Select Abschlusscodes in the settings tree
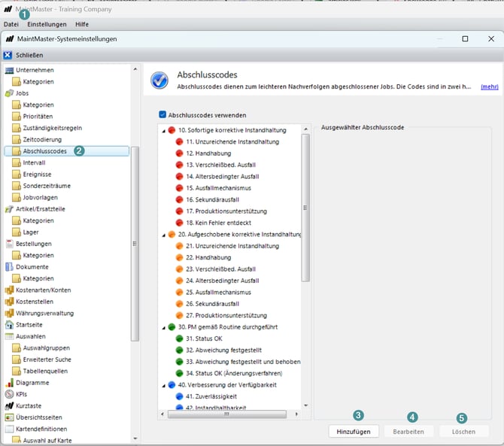The height and width of the screenshot is (446, 504). pyautogui.click(x=44, y=151)
